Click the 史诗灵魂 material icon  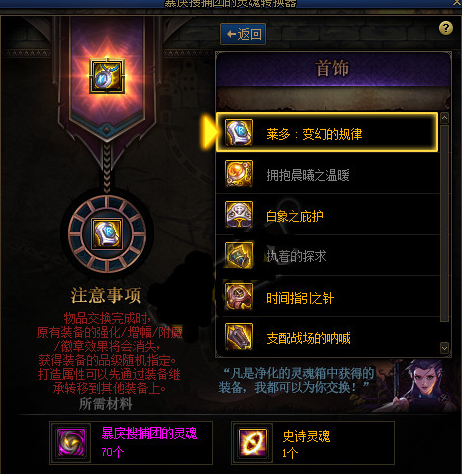coord(253,443)
